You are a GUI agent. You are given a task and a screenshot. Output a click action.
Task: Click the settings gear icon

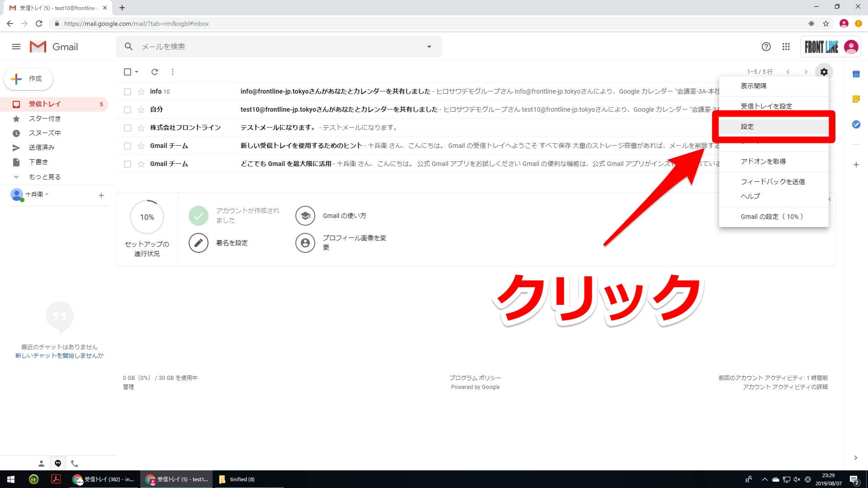coord(824,72)
